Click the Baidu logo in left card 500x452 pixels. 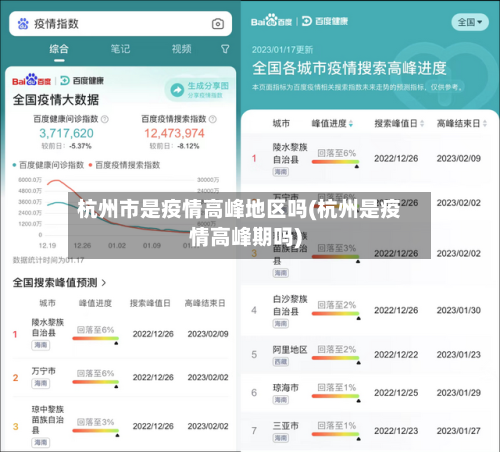click(x=32, y=80)
